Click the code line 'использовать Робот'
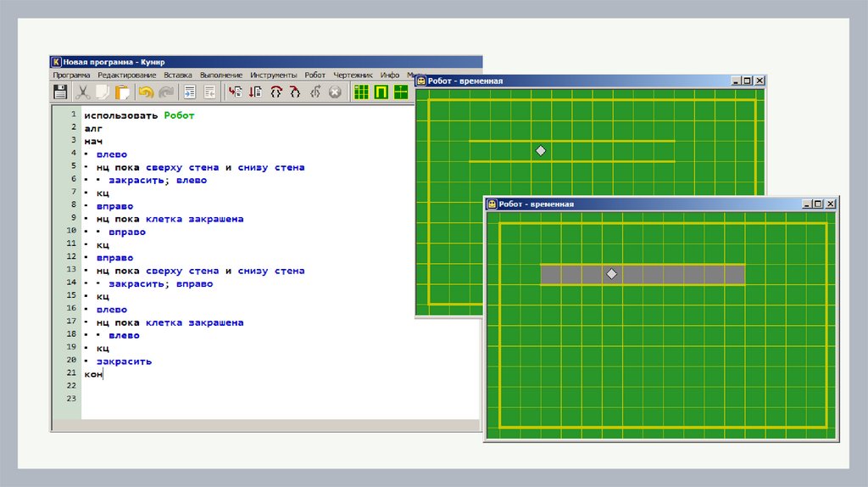 pos(139,115)
